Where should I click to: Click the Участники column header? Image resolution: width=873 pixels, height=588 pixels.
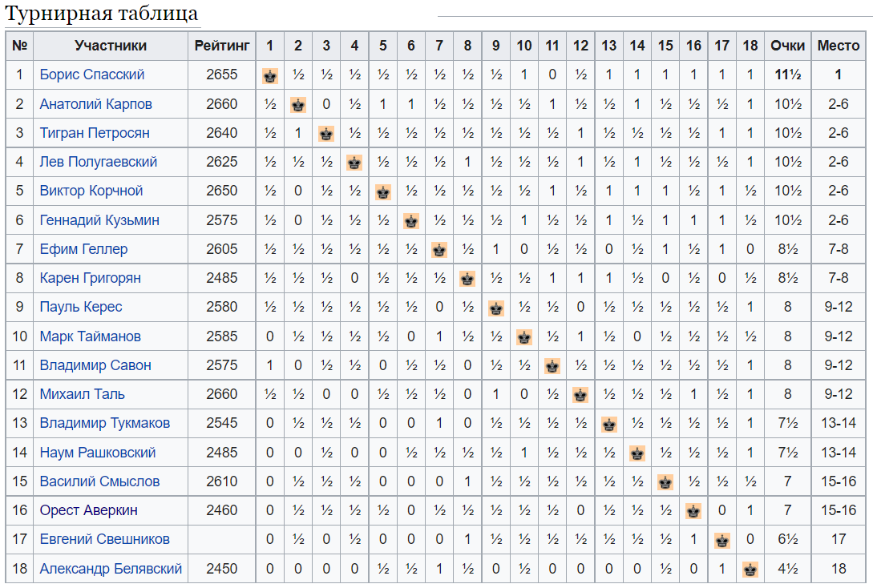111,46
